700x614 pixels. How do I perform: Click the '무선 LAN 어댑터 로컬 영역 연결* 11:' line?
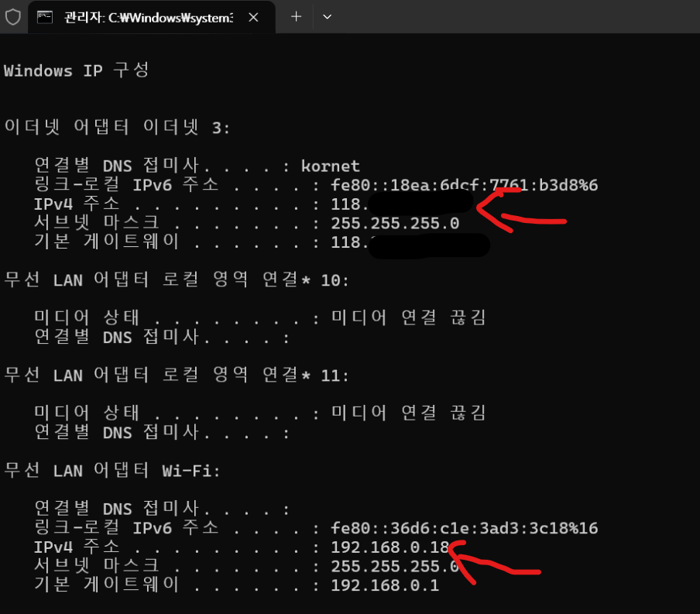point(177,375)
